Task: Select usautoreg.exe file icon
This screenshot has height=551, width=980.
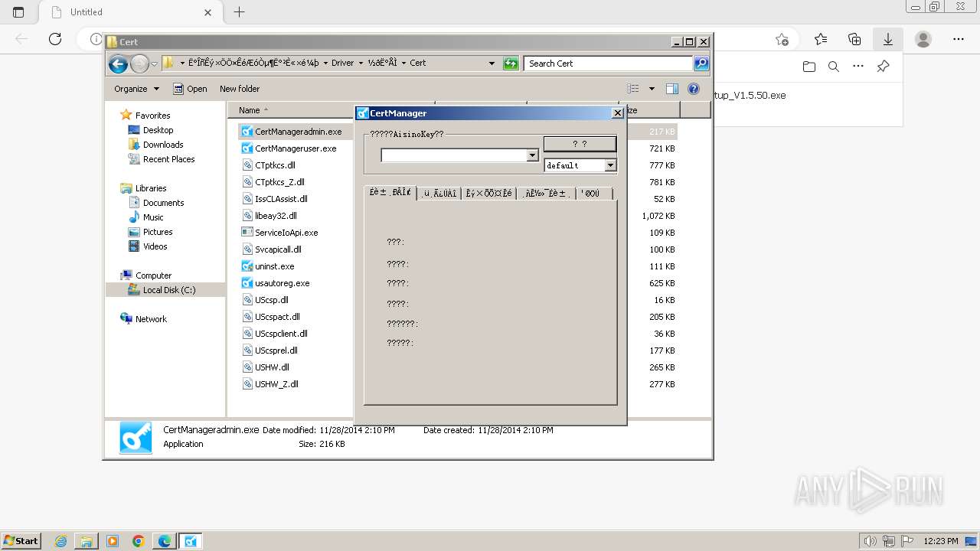Action: 247,283
